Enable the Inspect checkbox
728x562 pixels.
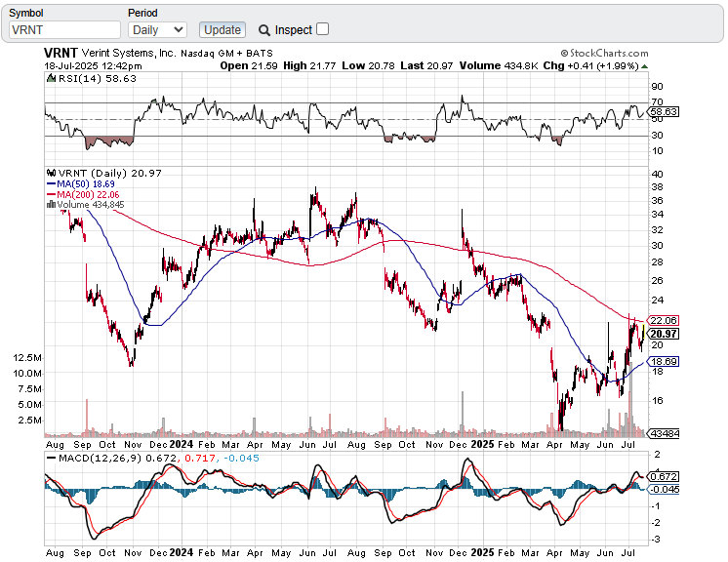[323, 29]
